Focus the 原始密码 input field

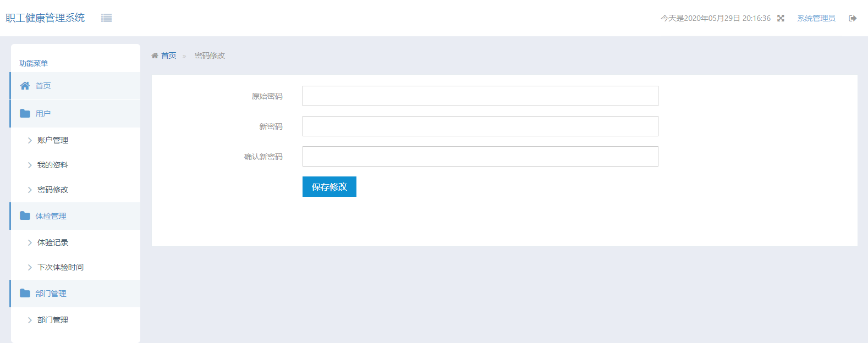tap(480, 96)
